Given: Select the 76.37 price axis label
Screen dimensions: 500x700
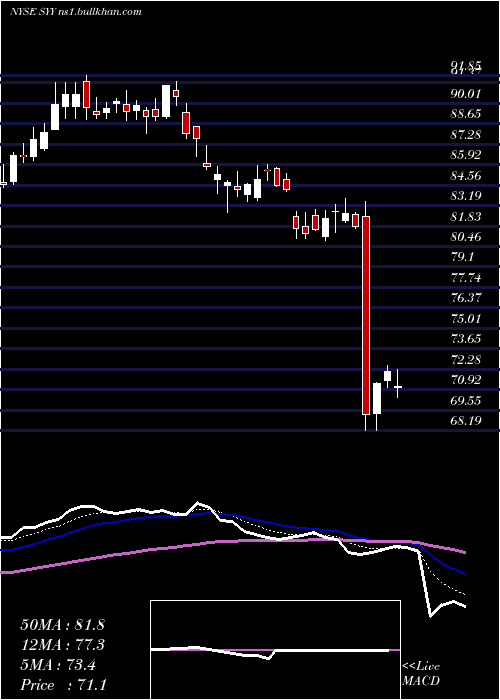Looking at the screenshot, I should point(466,298).
